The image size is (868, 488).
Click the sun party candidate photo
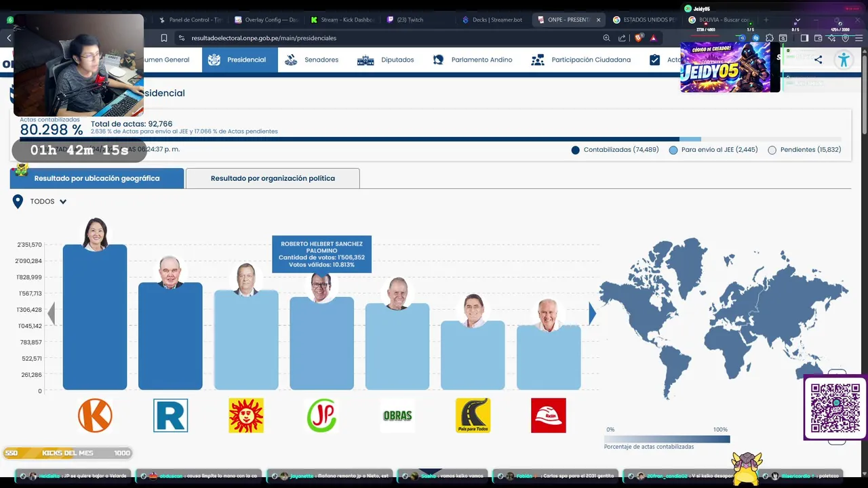tap(246, 280)
